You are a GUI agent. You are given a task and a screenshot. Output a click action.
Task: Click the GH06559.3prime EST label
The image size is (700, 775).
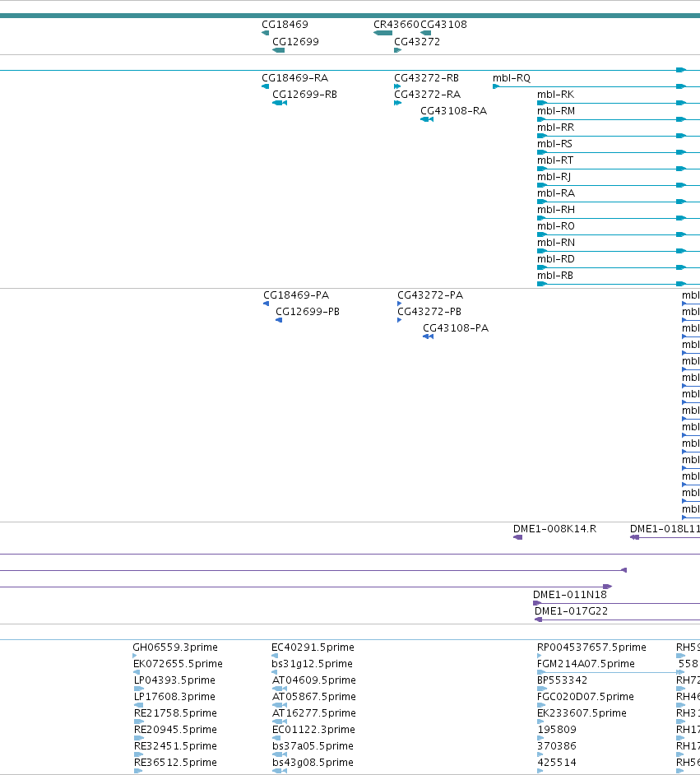175,647
